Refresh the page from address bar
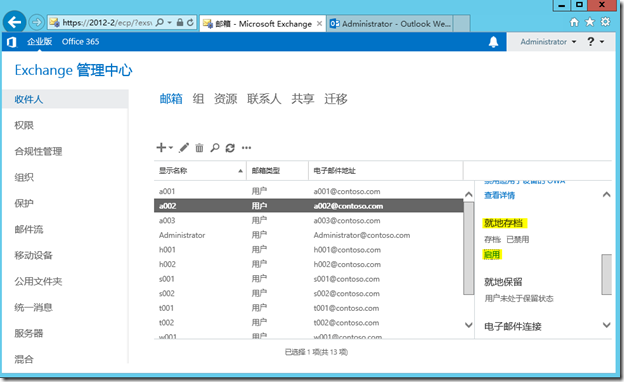This screenshot has width=624, height=382. pos(191,23)
